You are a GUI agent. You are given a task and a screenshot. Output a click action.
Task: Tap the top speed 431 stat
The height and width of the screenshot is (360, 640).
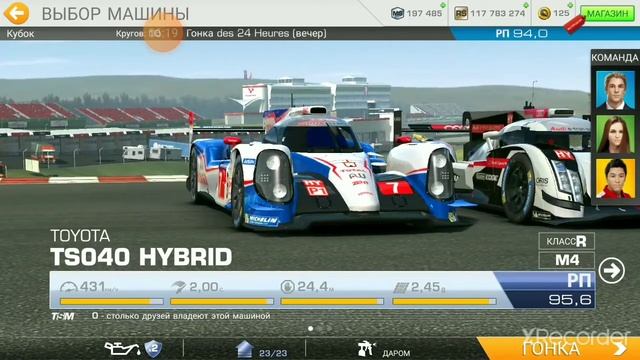click(89, 287)
